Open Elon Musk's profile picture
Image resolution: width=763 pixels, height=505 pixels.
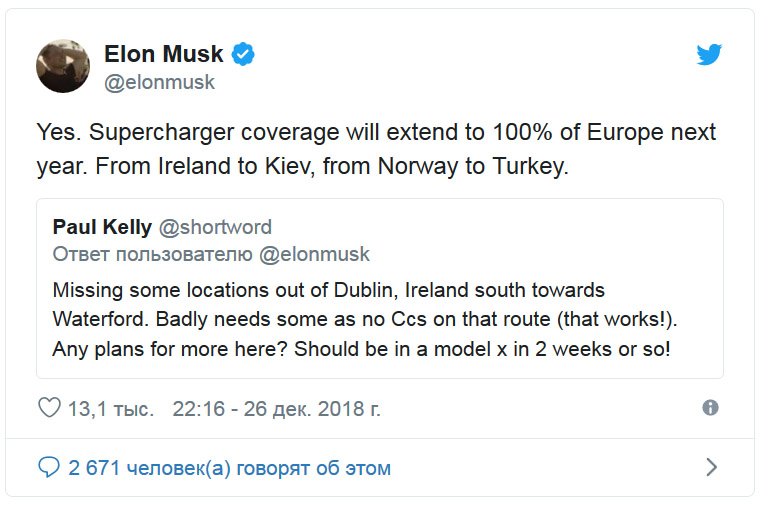[x=63, y=67]
